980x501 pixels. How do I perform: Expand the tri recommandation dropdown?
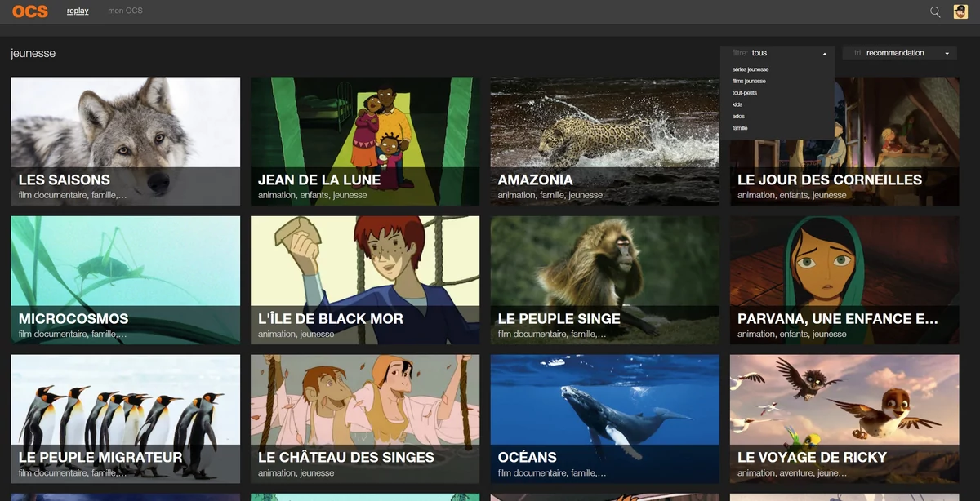point(900,53)
